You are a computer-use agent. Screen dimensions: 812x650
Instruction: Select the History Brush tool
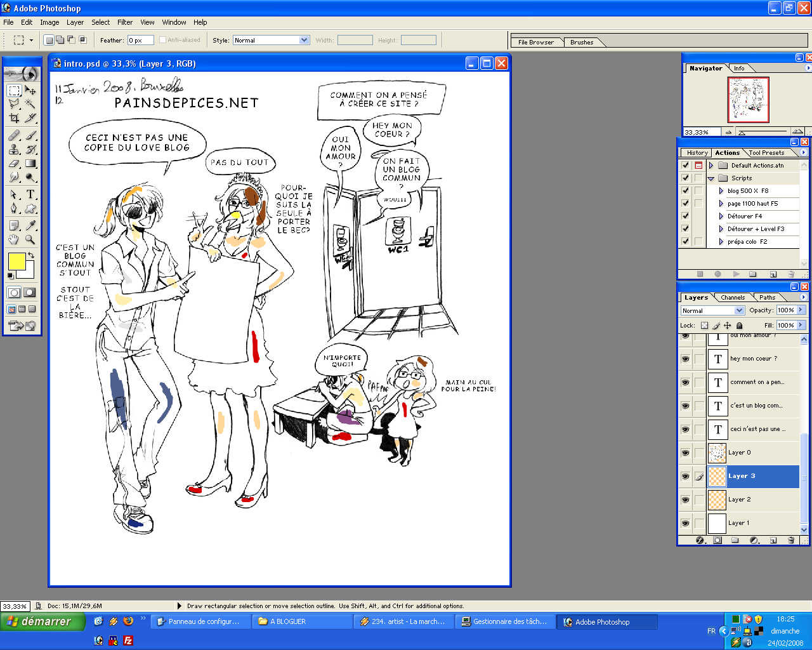pyautogui.click(x=30, y=150)
